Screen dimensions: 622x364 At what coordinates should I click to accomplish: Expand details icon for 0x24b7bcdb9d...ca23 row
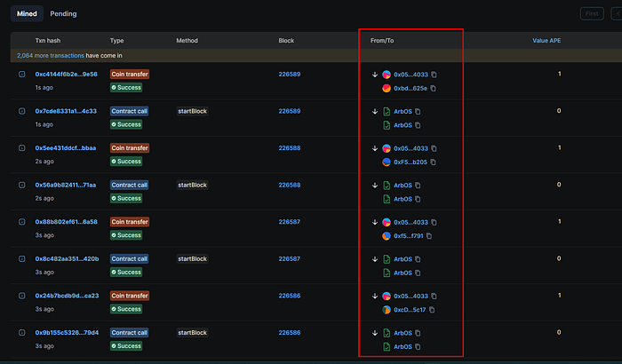click(x=22, y=296)
